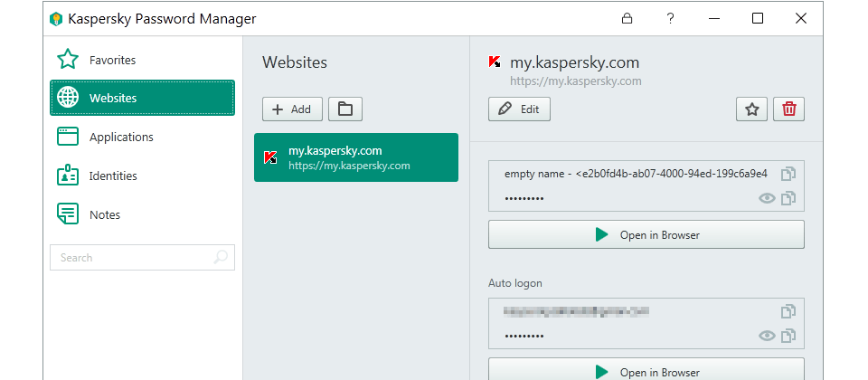Click Open in Browser under Auto logon account

(646, 369)
